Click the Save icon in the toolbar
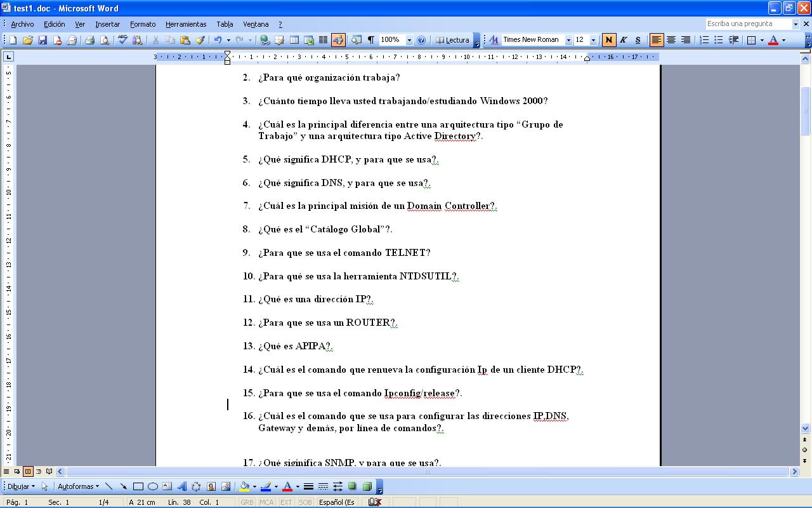This screenshot has height=508, width=812. (x=43, y=40)
